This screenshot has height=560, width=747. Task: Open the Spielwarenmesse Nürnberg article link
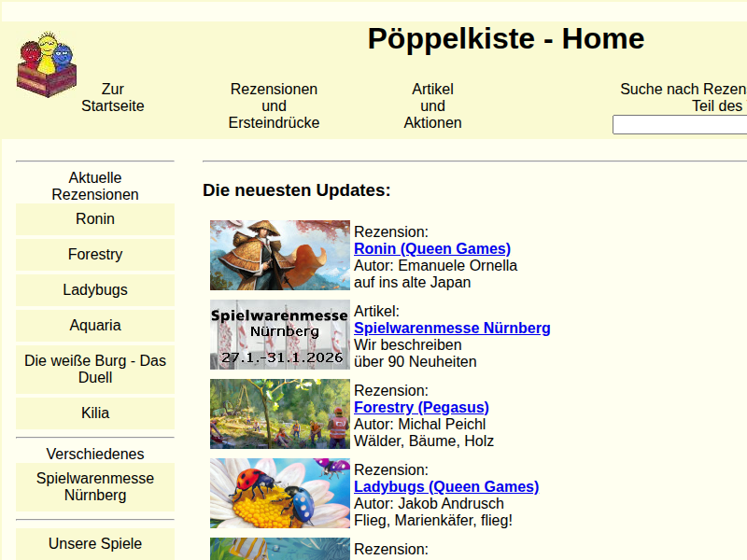coord(452,329)
